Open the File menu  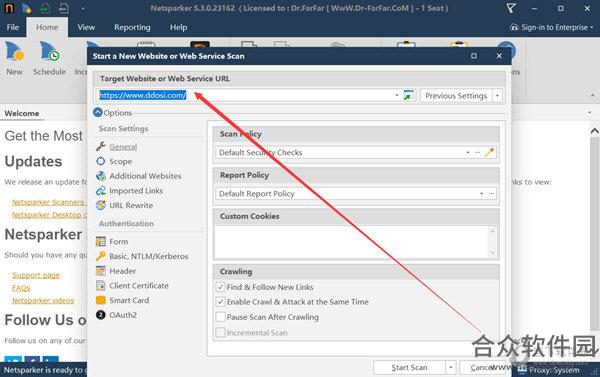click(x=13, y=27)
